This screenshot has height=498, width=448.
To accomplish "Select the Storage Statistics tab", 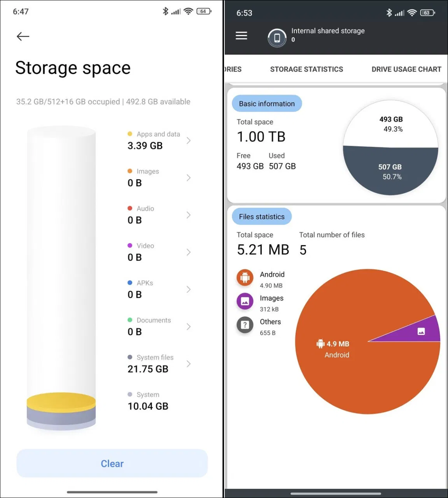I will [306, 69].
